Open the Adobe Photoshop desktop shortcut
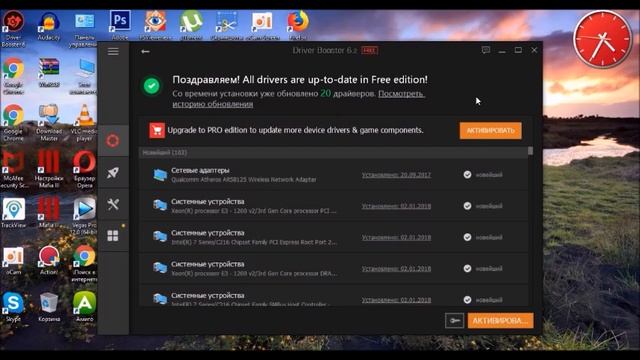This screenshot has height=360, width=640. 120,25
